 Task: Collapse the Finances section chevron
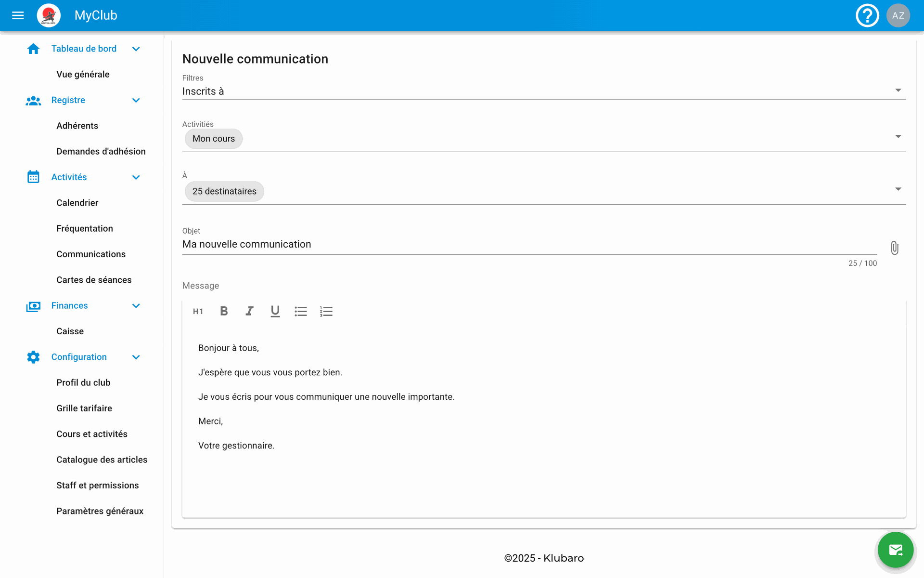click(x=136, y=306)
